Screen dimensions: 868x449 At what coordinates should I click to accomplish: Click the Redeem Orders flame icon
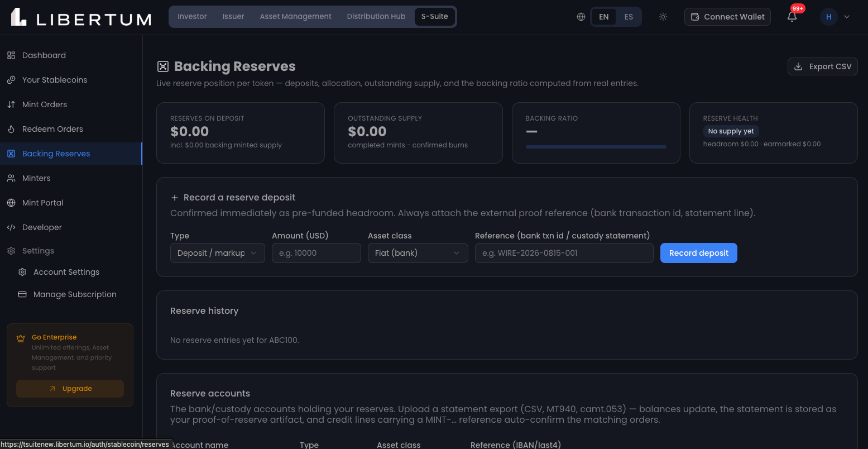11,129
